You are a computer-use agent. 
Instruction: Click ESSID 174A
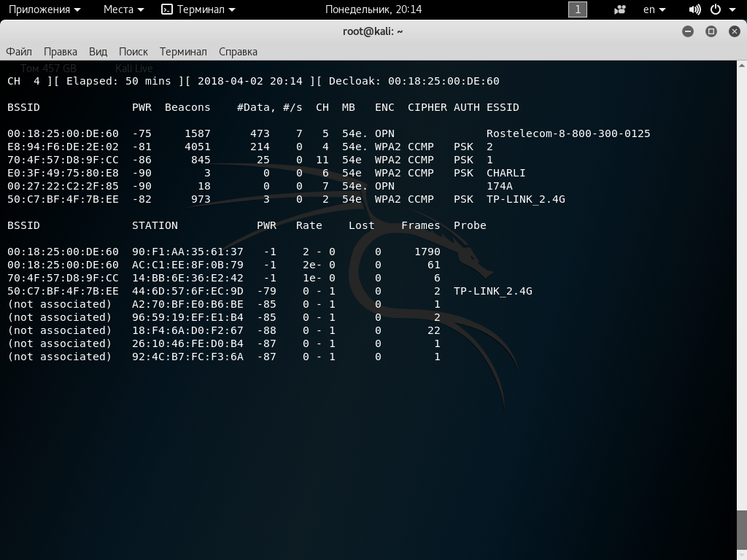coord(499,186)
